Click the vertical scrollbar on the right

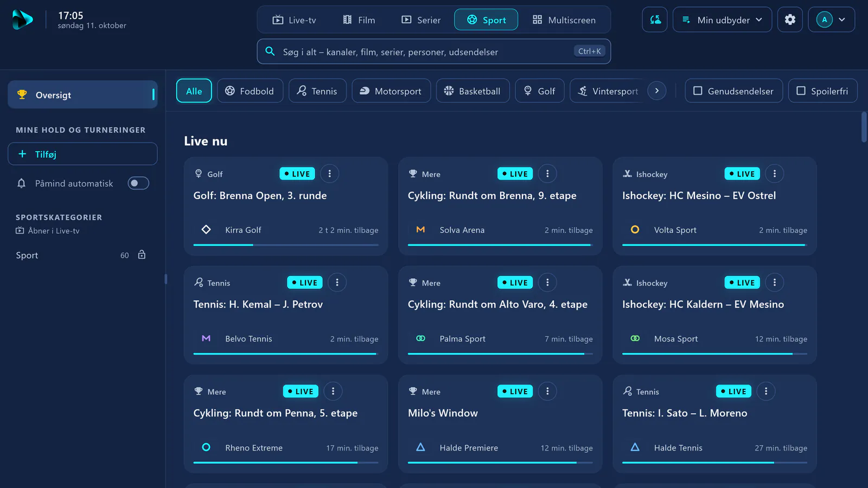click(x=864, y=127)
